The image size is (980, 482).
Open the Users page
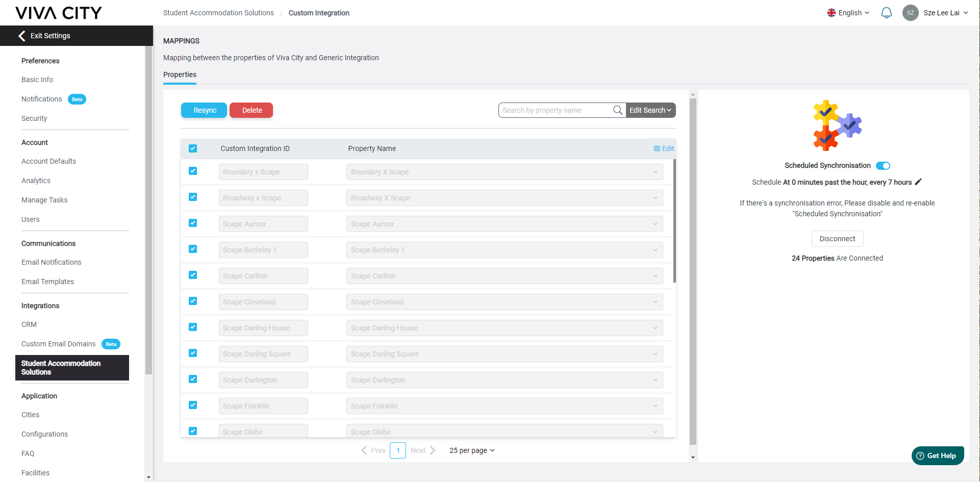coord(31,219)
